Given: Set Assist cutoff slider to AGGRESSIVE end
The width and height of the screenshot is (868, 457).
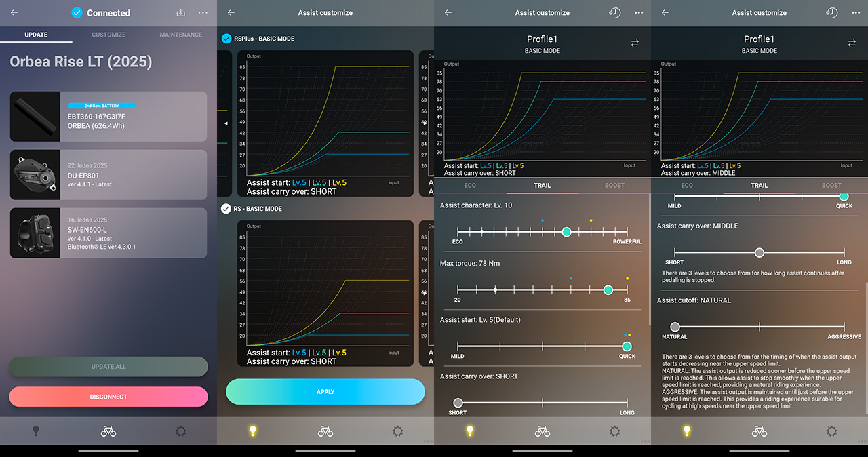Looking at the screenshot, I should 844,327.
